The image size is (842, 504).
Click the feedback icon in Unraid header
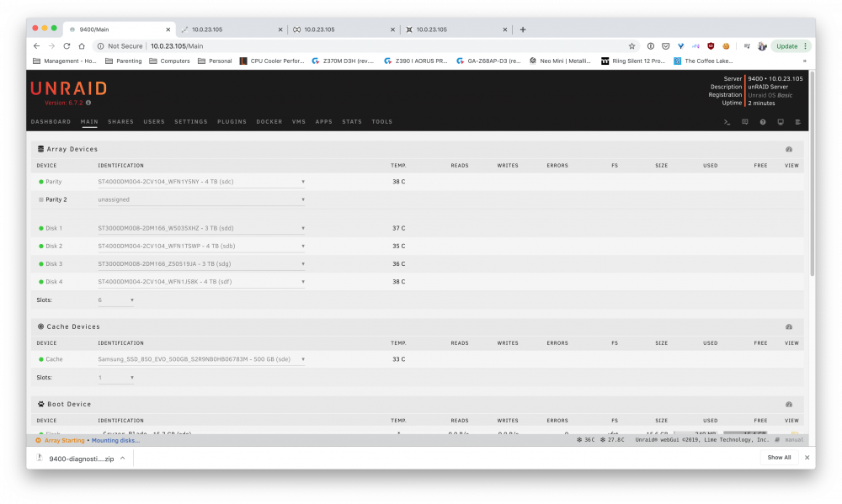[745, 122]
